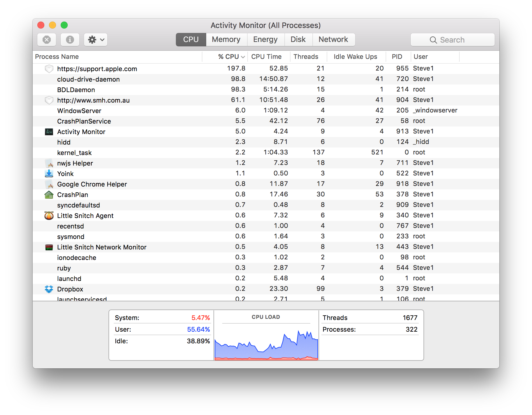Open the Inspect process info icon
The image size is (532, 415).
(x=70, y=40)
